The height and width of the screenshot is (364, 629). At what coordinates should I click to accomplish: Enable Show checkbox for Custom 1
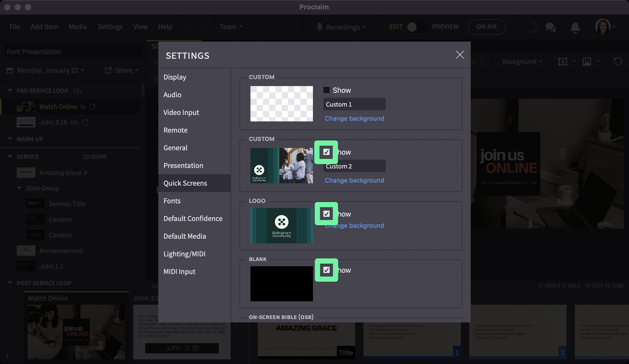[x=326, y=90]
